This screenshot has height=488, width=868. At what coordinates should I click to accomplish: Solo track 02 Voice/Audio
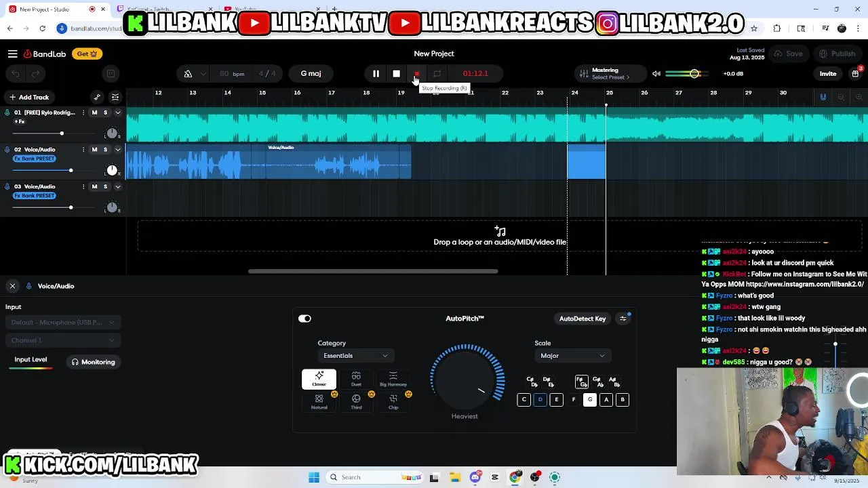(x=105, y=150)
